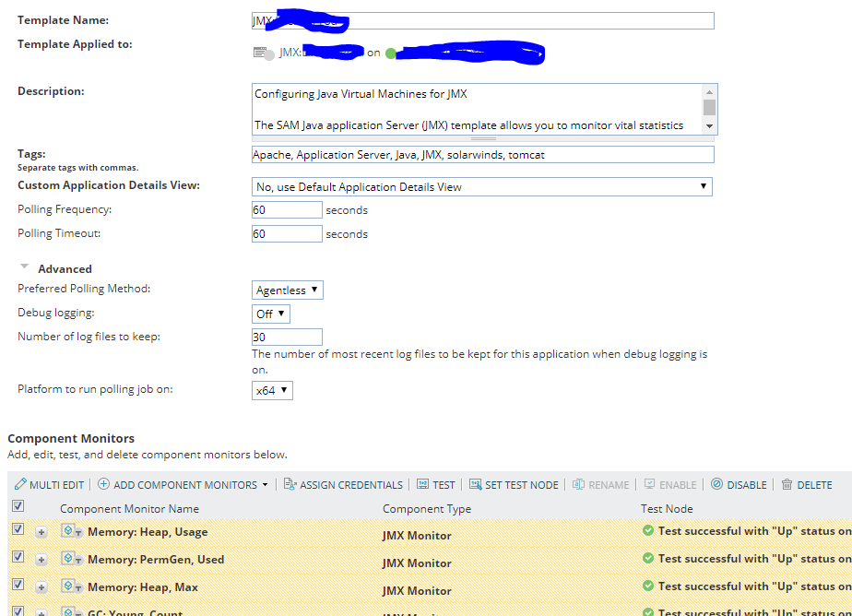852x616 pixels.
Task: Click the Set Test Node icon
Action: tap(476, 484)
